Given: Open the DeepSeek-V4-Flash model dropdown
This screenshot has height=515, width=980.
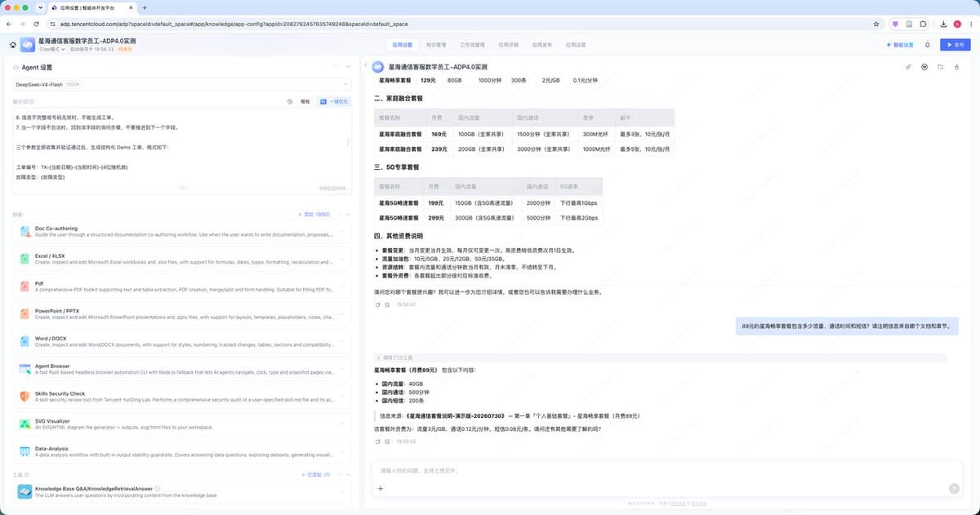Looking at the screenshot, I should coord(183,84).
